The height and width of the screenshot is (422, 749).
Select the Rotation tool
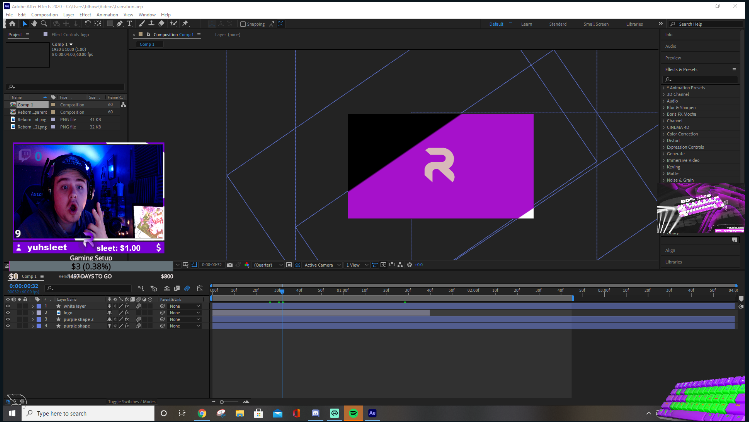tap(87, 23)
